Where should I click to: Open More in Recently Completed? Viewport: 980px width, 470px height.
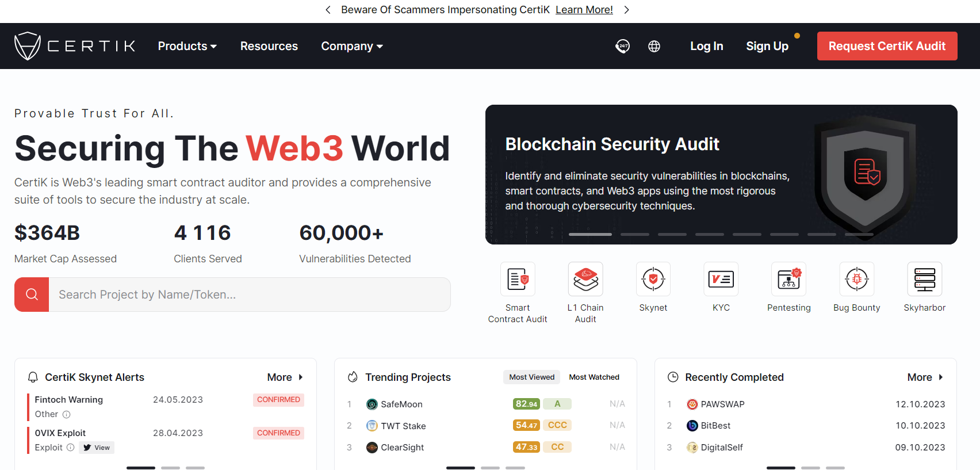[925, 377]
